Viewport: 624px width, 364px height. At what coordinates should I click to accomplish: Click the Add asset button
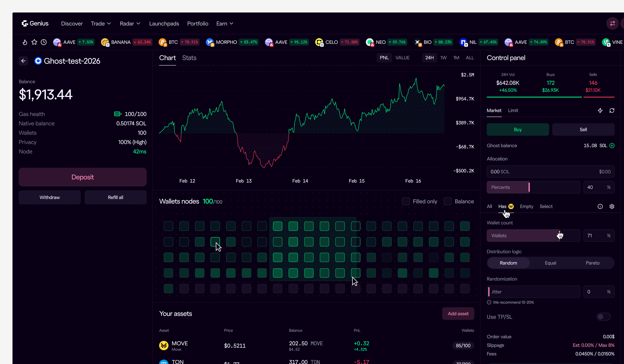tap(458, 313)
